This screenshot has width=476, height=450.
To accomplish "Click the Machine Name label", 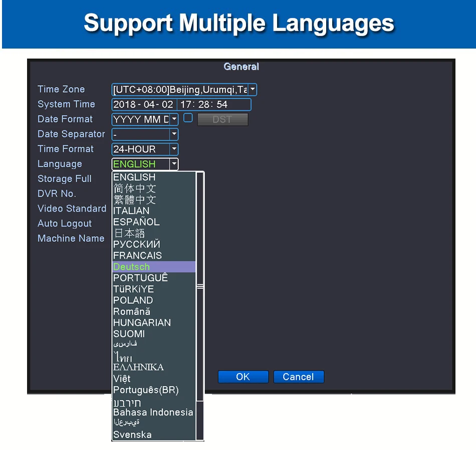I will pyautogui.click(x=71, y=238).
